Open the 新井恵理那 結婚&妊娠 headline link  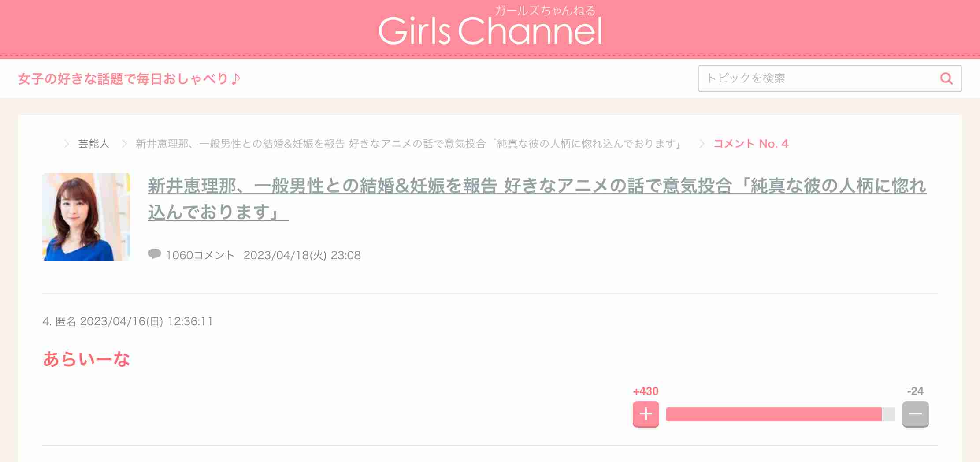click(x=537, y=199)
